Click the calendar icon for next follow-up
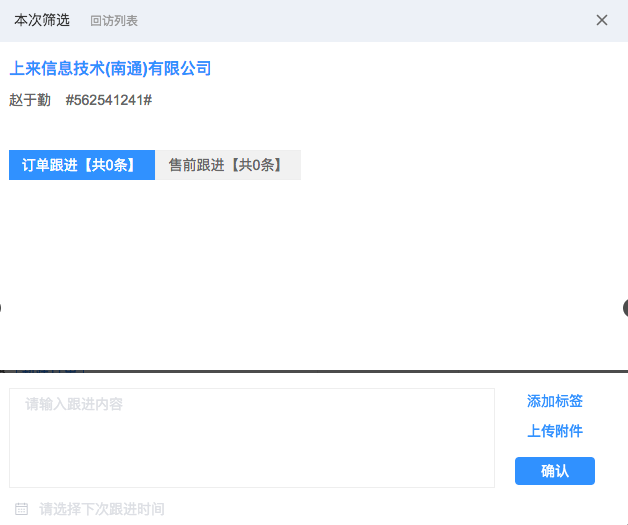Screen dimensions: 628x525 (21, 509)
